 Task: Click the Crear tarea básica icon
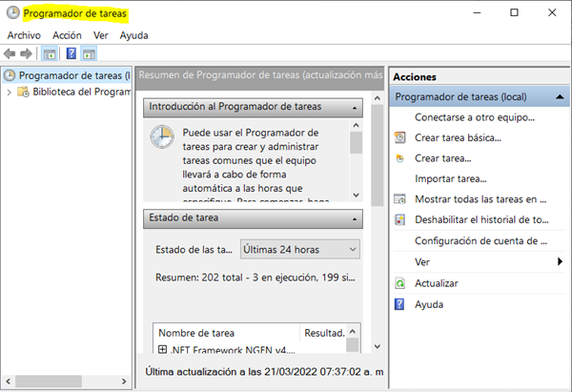399,137
